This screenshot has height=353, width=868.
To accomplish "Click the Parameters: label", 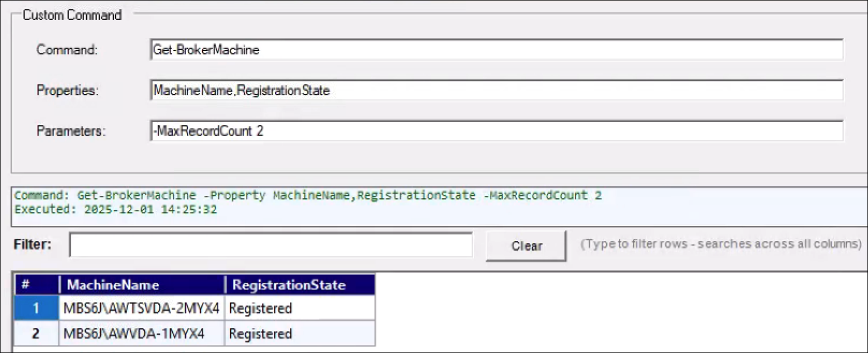I will pyautogui.click(x=71, y=131).
